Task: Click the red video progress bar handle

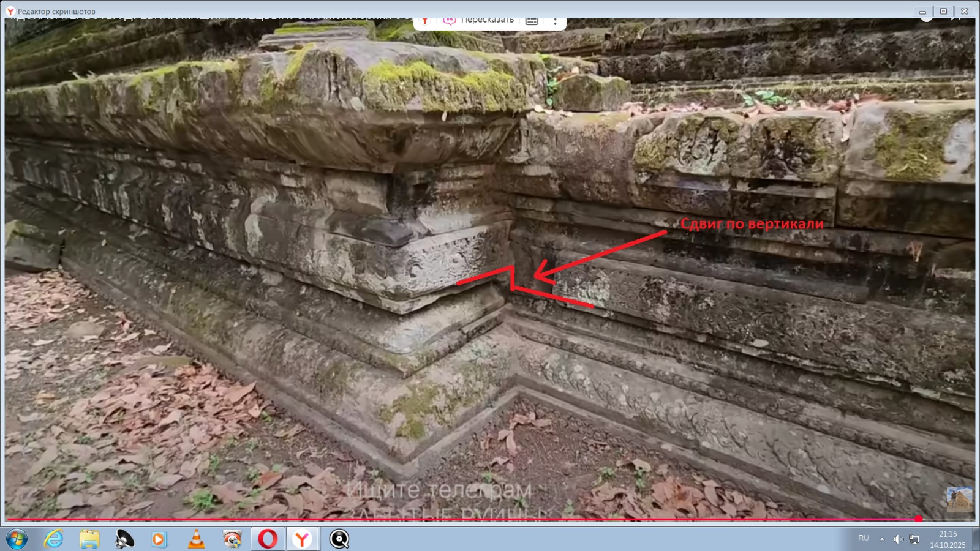Action: click(918, 519)
